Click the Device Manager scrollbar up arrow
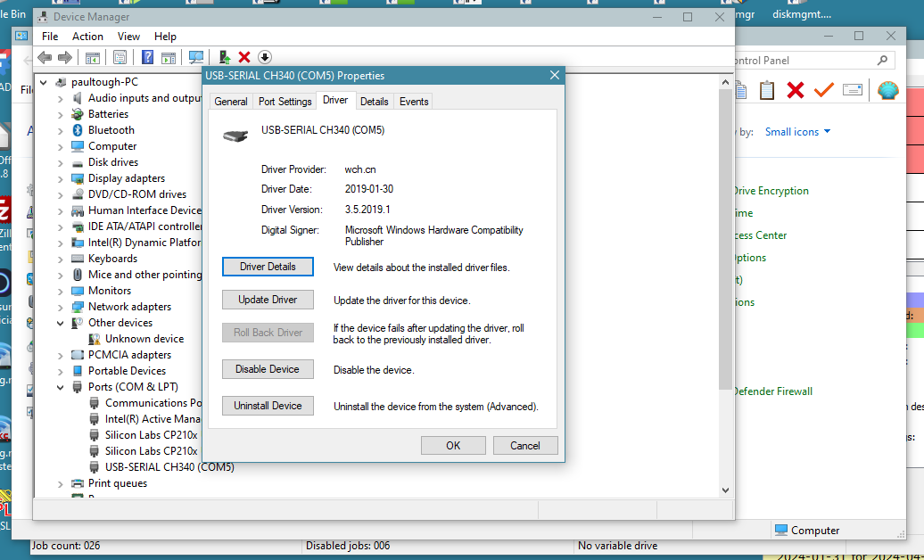 click(x=725, y=82)
